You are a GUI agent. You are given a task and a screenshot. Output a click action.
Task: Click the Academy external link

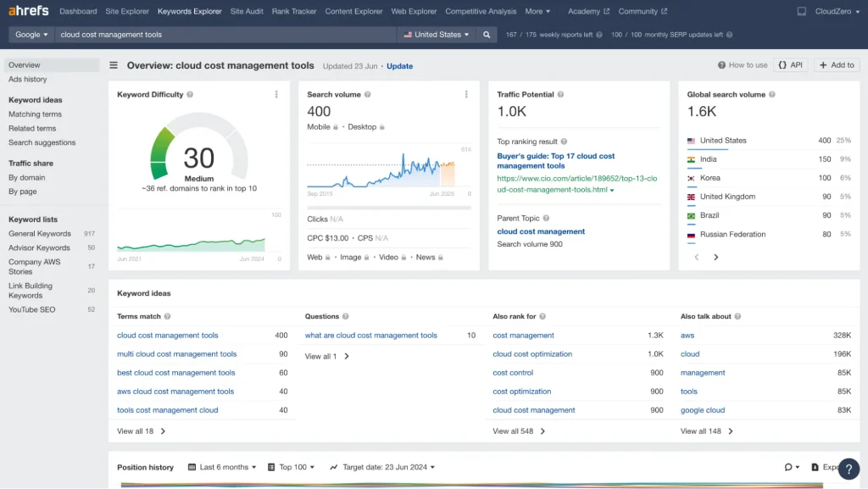[x=588, y=11]
